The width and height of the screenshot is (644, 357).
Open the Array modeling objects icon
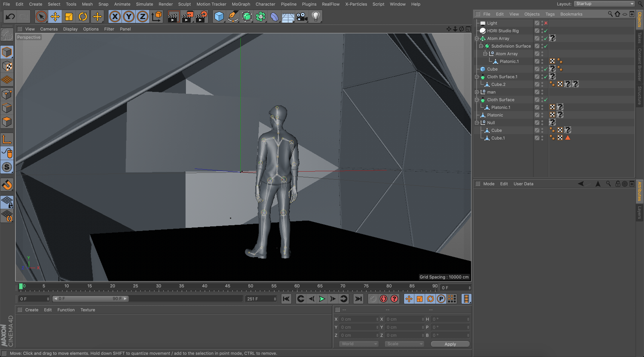pos(261,17)
